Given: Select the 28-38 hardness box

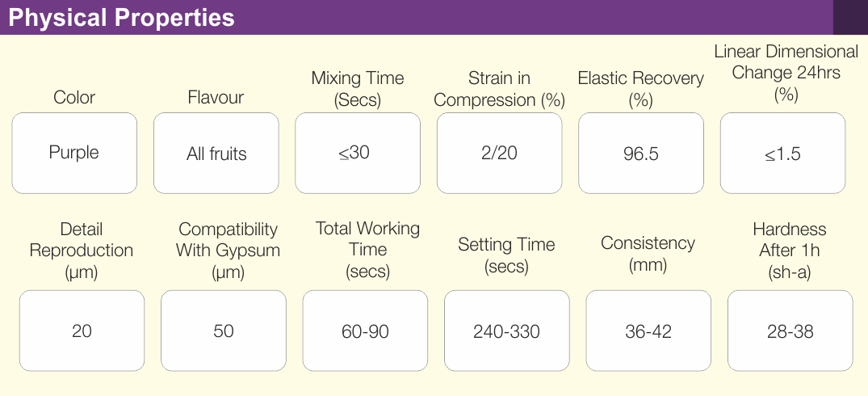Looking at the screenshot, I should tap(790, 331).
